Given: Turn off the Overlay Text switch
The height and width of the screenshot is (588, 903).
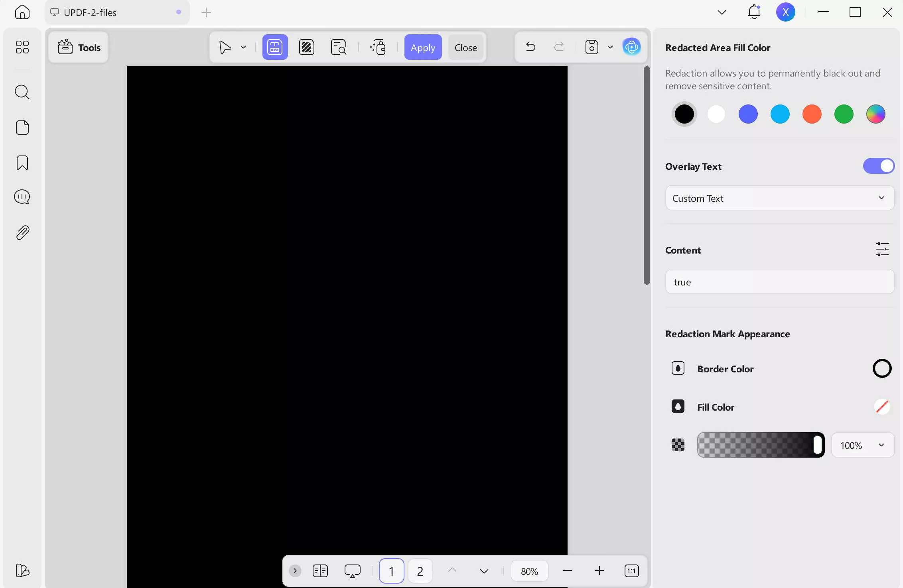Looking at the screenshot, I should coord(878,166).
